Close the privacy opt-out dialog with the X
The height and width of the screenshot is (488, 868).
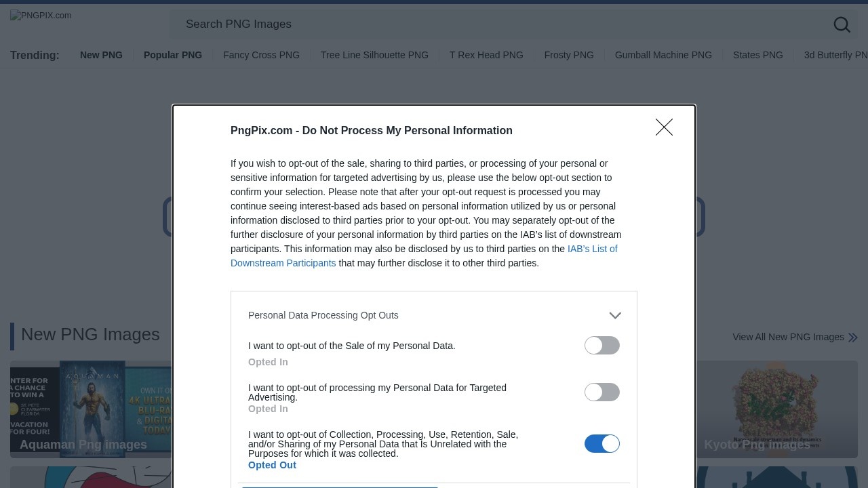(664, 127)
